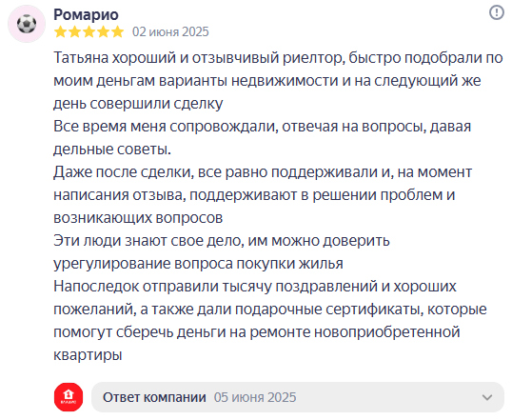Viewport: 512px width, 420px height.
Task: Open the Ответ компании reply bar
Action: pos(298,397)
